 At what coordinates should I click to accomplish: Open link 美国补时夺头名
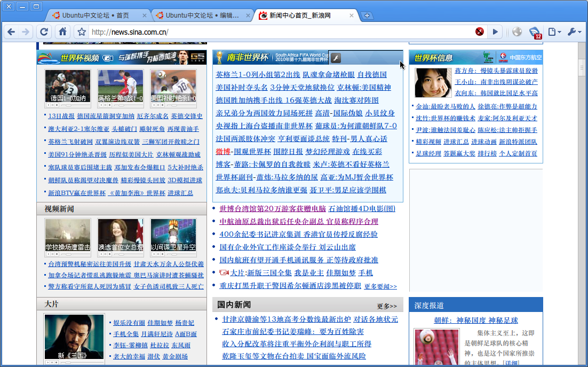(x=242, y=88)
